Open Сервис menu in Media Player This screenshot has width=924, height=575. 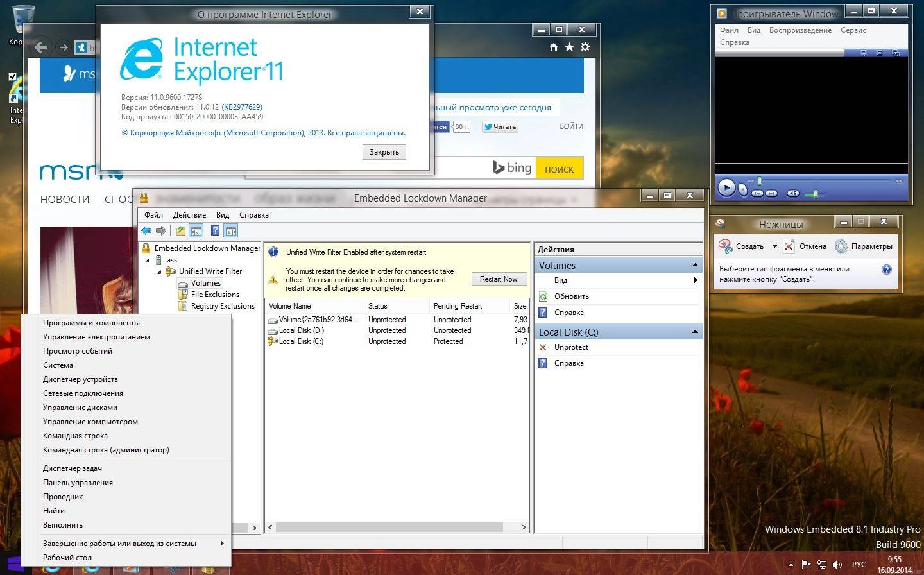coord(853,30)
